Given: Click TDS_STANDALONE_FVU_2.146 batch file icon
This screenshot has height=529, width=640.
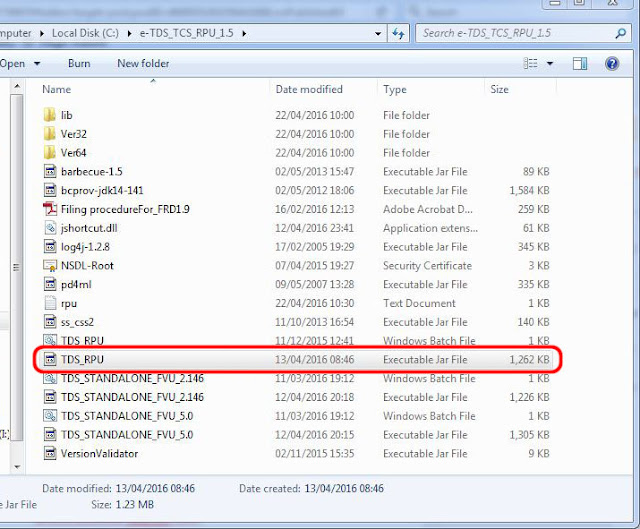Looking at the screenshot, I should (50, 378).
